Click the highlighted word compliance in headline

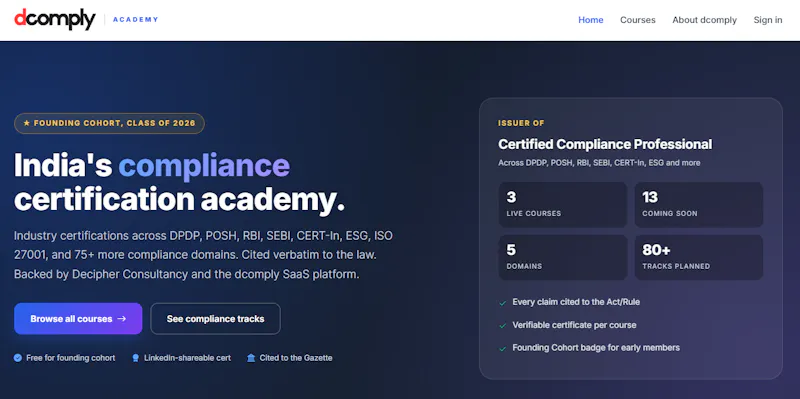(204, 166)
